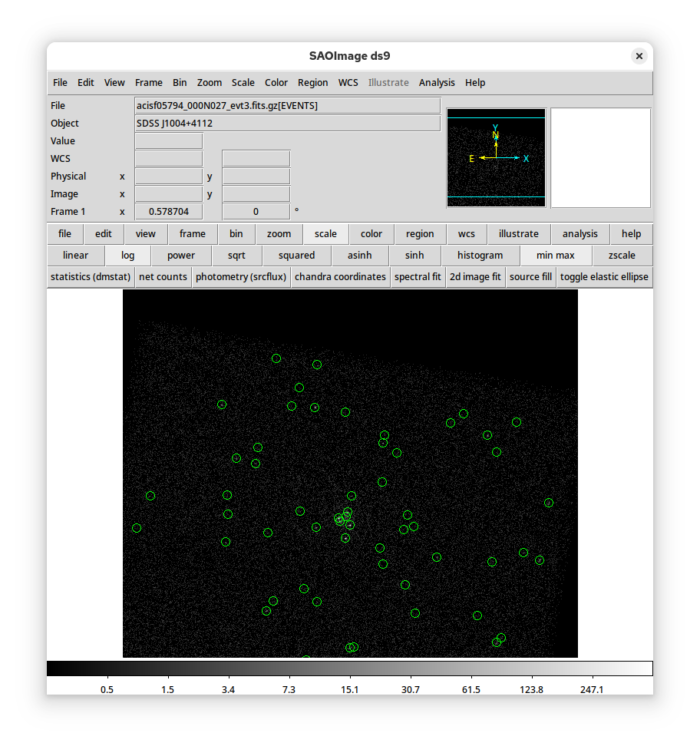Click the grayscale colorbar

click(350, 668)
